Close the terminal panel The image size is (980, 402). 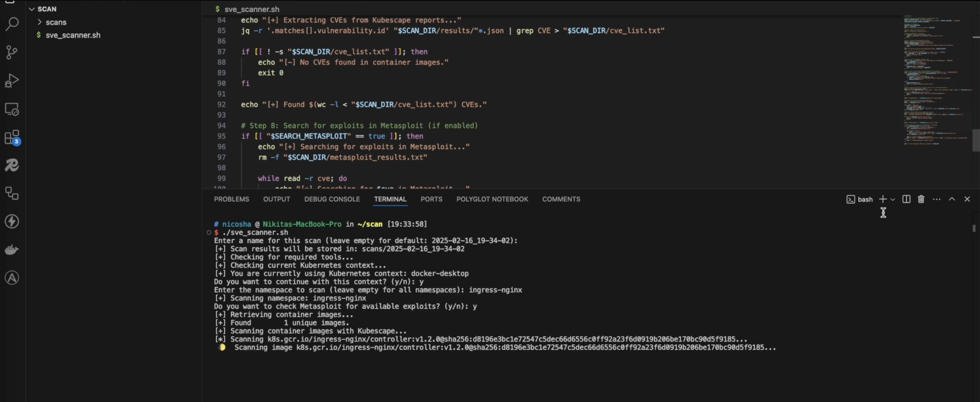pyautogui.click(x=967, y=199)
